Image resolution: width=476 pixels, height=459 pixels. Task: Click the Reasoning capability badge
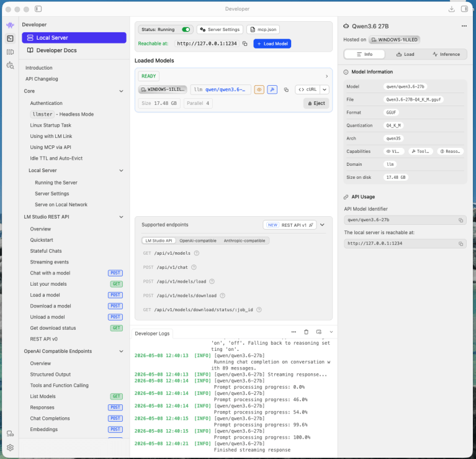tap(450, 152)
